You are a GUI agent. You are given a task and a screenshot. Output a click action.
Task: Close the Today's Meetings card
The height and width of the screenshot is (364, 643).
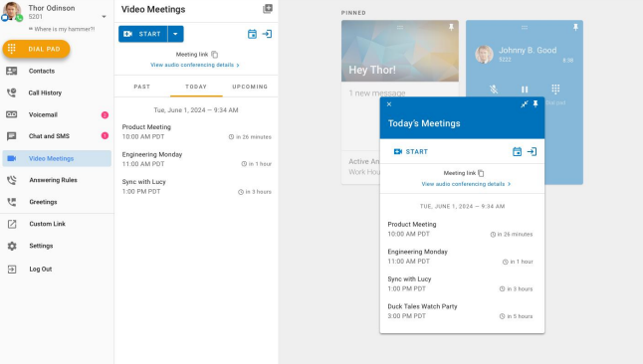[389, 104]
